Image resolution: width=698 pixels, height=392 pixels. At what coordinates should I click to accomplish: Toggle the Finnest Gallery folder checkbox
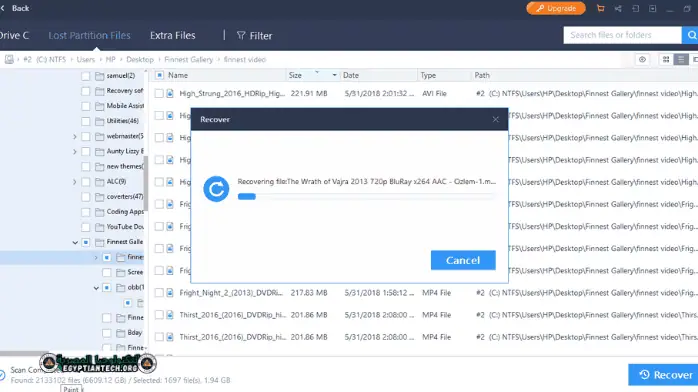click(85, 242)
